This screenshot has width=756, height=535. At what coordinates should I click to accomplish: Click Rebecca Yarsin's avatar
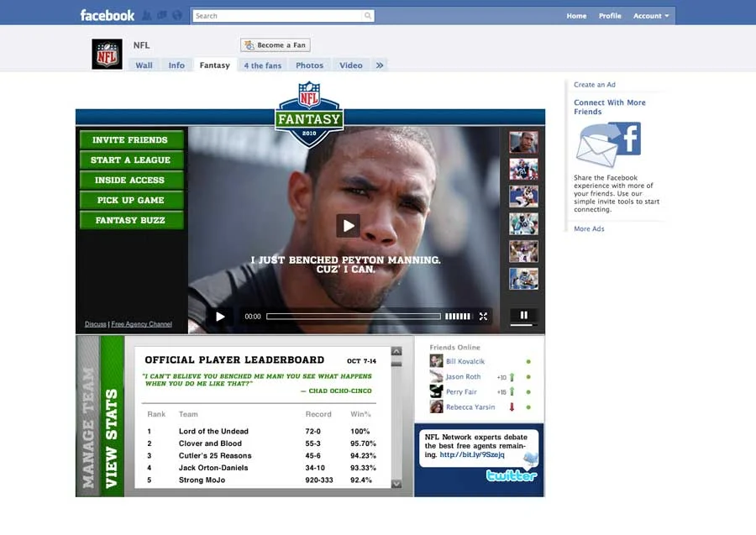[x=436, y=406]
